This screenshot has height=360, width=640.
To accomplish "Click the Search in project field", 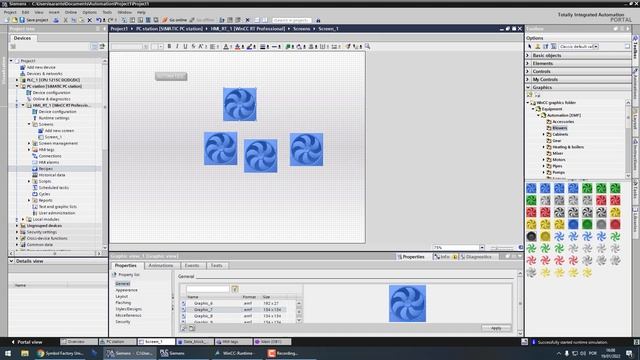I will pos(291,20).
